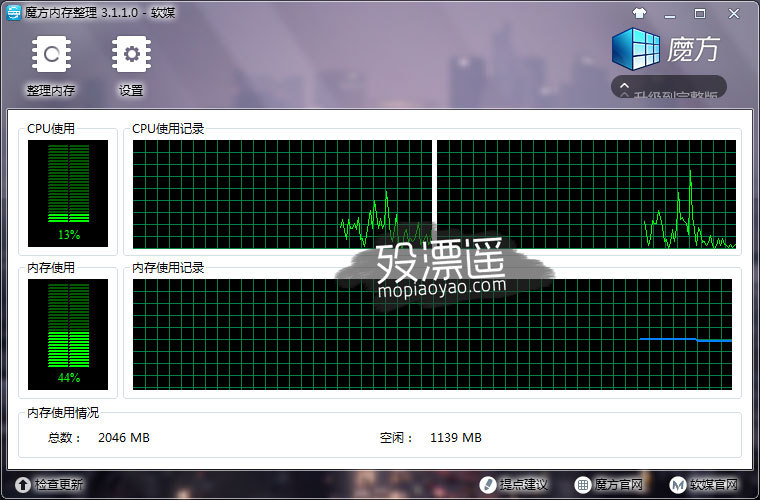Click the app icon in the title bar
The height and width of the screenshot is (500, 760).
14,13
